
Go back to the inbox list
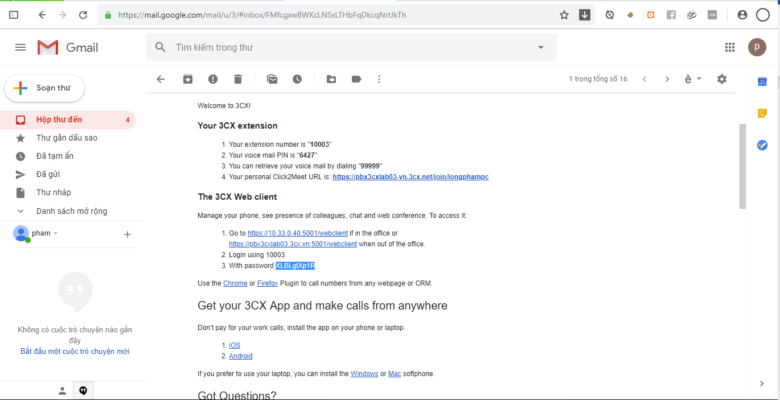(161, 79)
